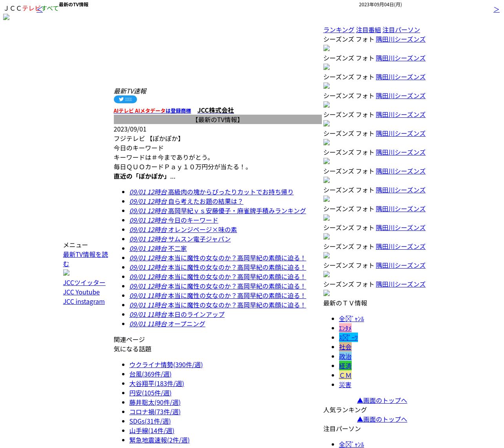Click the green すべて label at top

(x=50, y=8)
